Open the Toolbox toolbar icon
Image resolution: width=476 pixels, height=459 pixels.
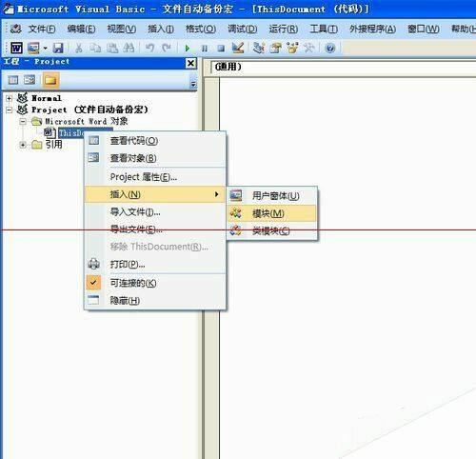pos(308,48)
